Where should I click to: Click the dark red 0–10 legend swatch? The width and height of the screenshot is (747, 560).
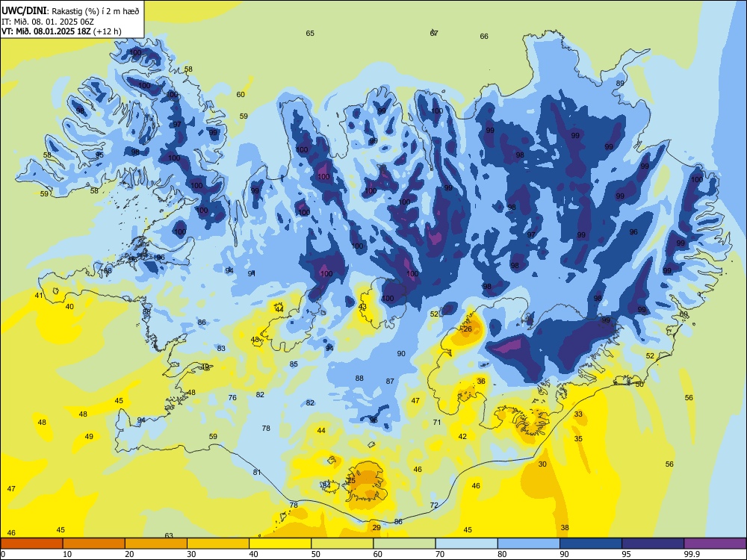31,544
